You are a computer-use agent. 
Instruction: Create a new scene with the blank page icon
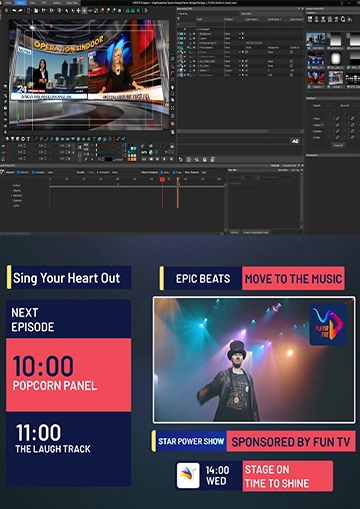pos(29,11)
